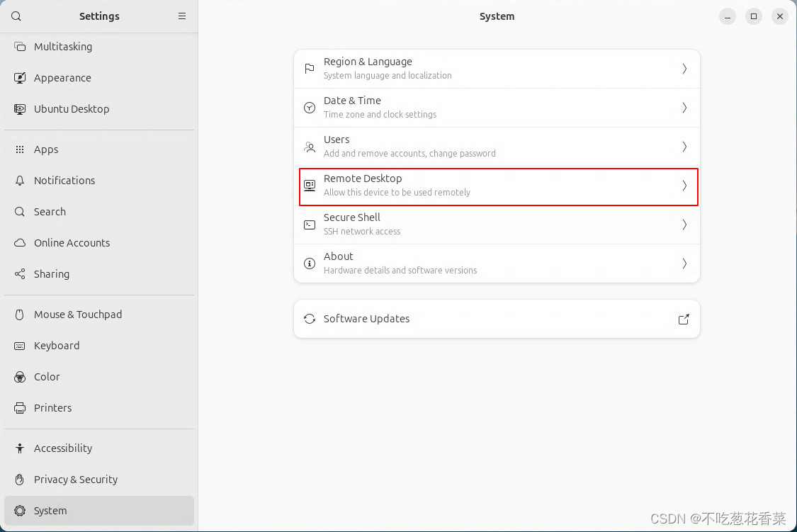Open Appearance settings panel
This screenshot has height=532, width=797.
coord(99,78)
